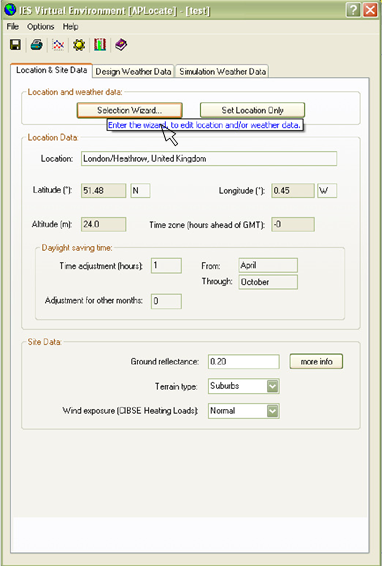Switch to Simulation Weather Data tab
388x572 pixels.
(x=222, y=72)
